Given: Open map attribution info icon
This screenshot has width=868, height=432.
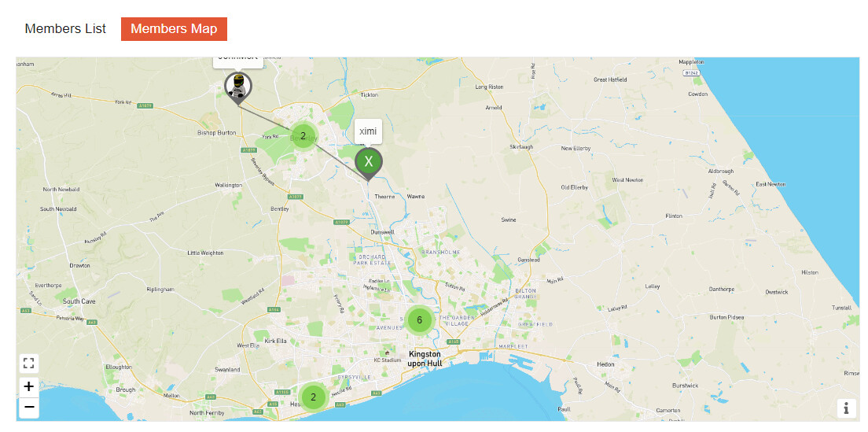Looking at the screenshot, I should click(847, 408).
